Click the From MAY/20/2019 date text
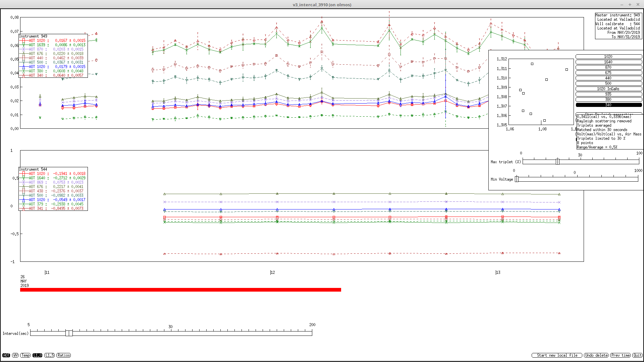This screenshot has width=644, height=362. click(x=624, y=33)
